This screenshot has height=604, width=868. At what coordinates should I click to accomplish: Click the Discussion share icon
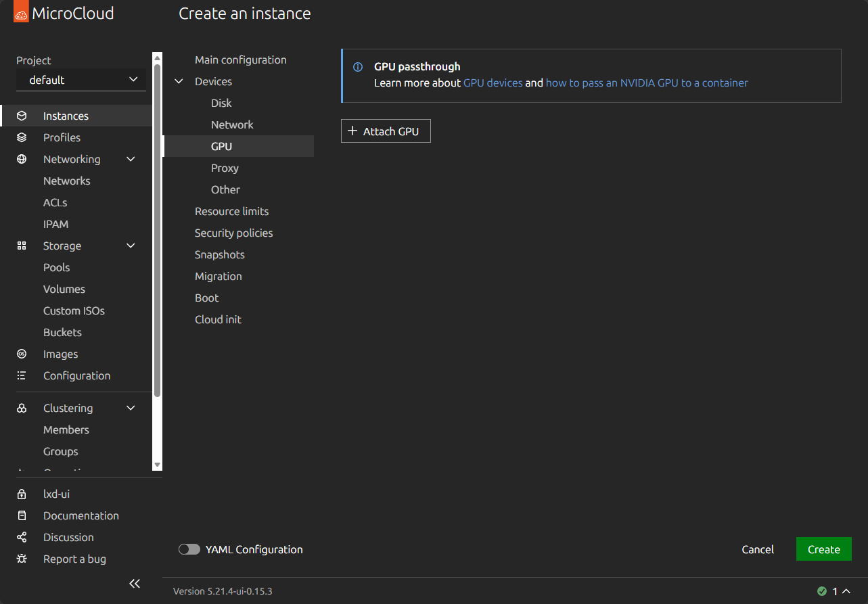[22, 537]
